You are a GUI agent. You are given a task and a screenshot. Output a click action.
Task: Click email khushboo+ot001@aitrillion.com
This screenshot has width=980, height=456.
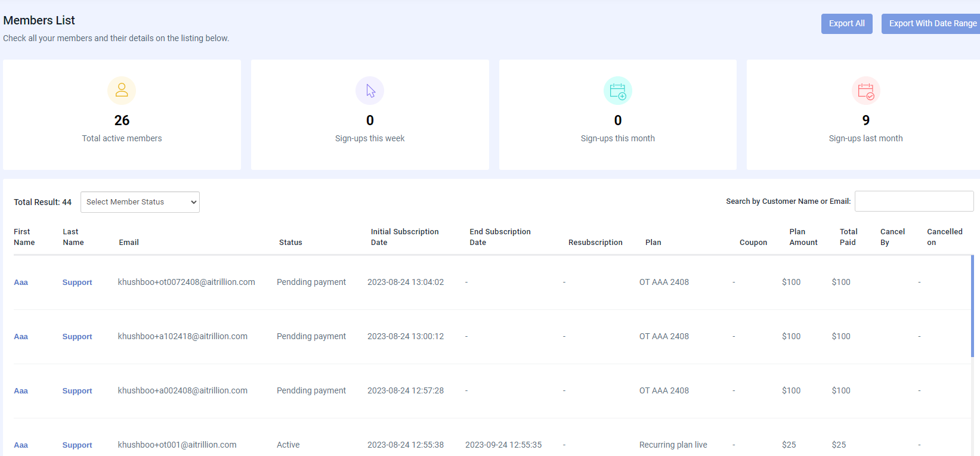click(177, 445)
